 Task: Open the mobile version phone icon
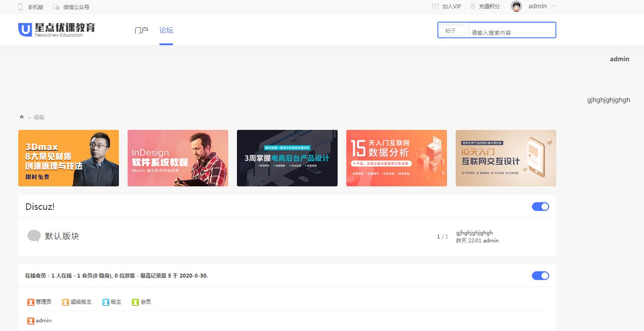(20, 7)
